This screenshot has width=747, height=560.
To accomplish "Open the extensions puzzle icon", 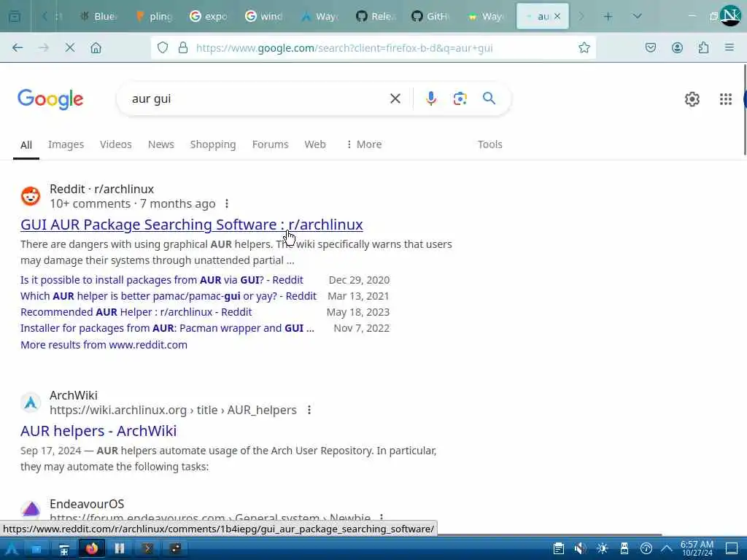I will click(703, 47).
